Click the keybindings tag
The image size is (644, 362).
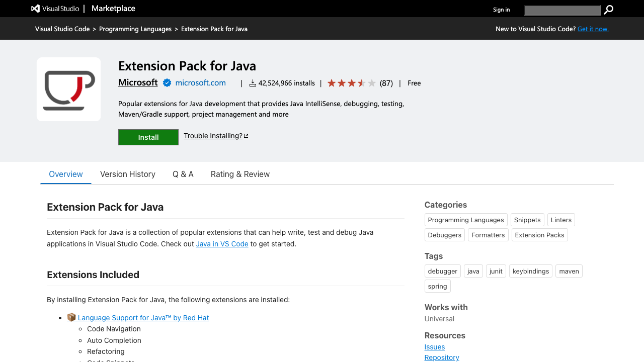click(x=531, y=271)
